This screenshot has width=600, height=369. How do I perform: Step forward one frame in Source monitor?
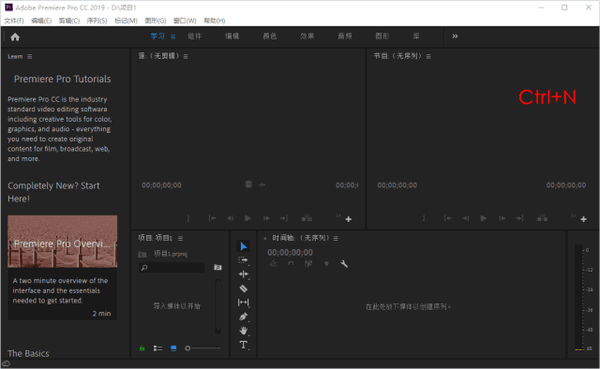[x=266, y=218]
